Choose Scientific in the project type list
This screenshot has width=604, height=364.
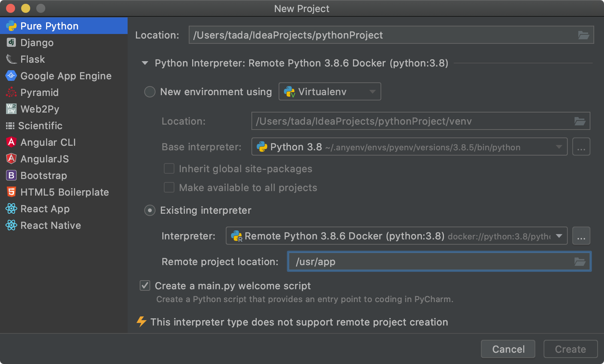click(40, 126)
